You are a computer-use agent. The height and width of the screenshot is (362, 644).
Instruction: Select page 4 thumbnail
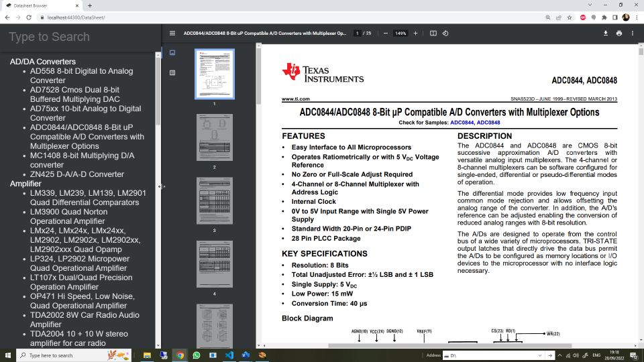(215, 264)
